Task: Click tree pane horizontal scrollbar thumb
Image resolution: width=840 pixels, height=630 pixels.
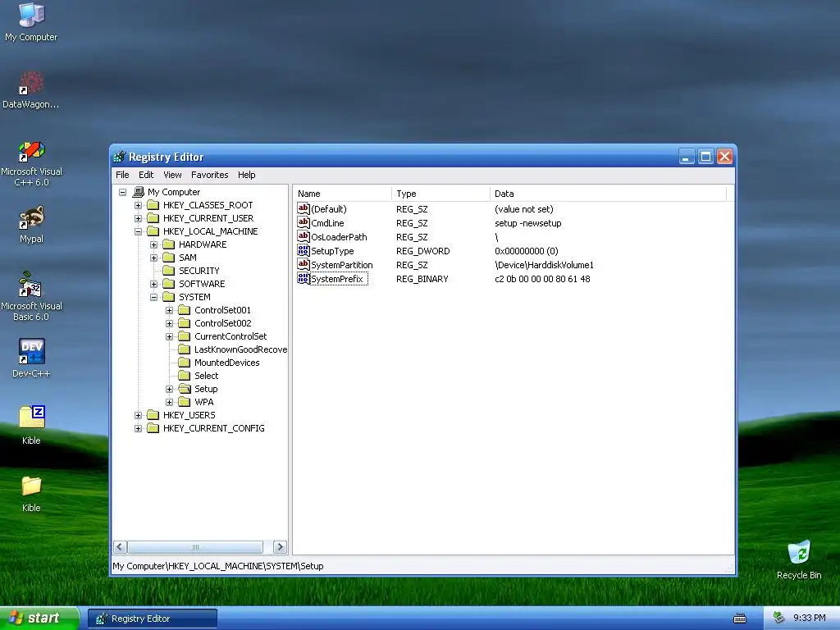Action: 195,547
